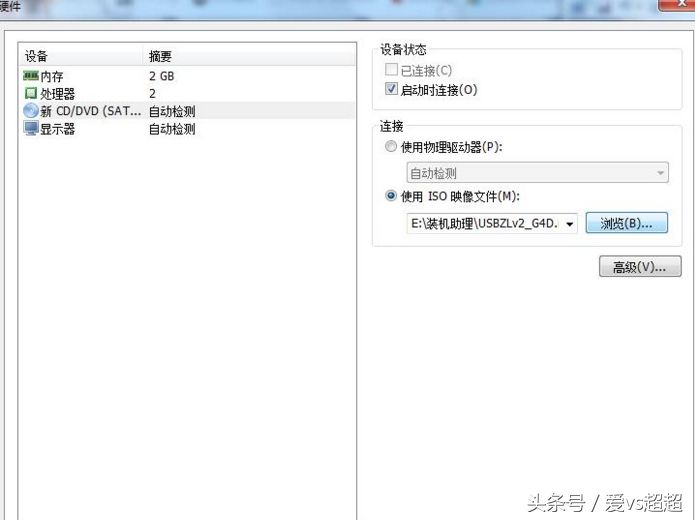Open 高级(V)... settings button

tap(640, 266)
